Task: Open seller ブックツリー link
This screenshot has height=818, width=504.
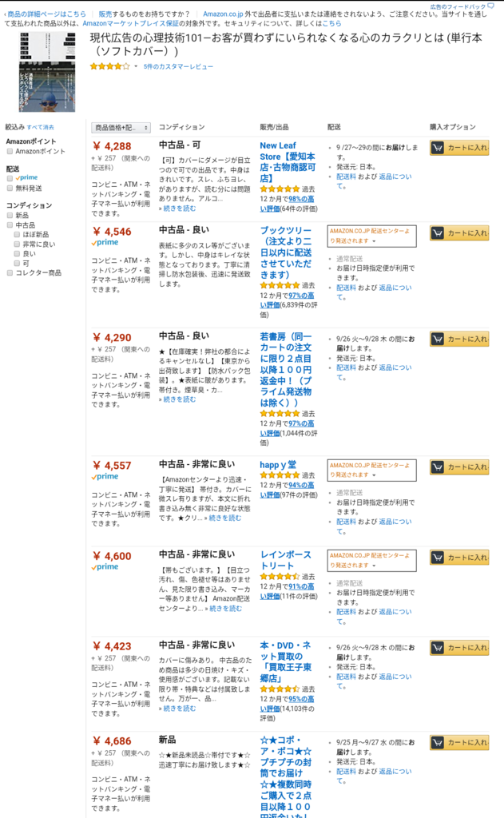Action: pyautogui.click(x=287, y=252)
